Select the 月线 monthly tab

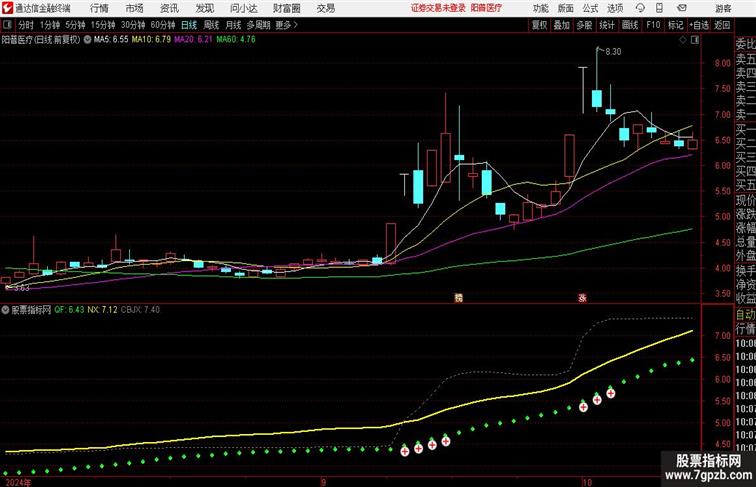233,25
